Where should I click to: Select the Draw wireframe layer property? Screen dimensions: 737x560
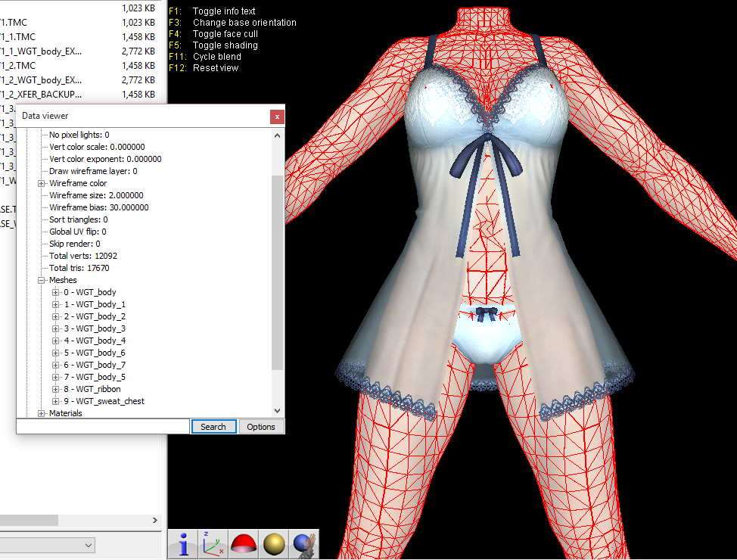point(93,171)
